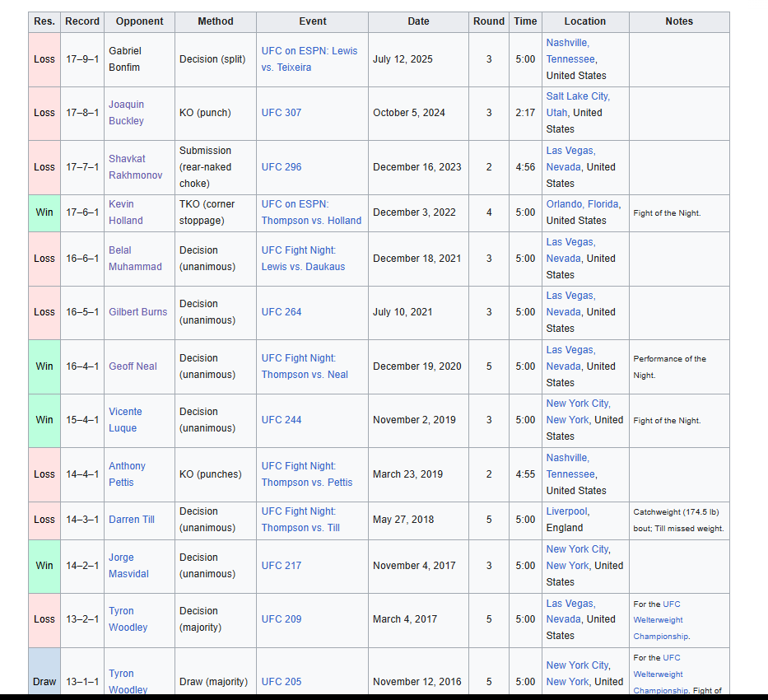Click the Location column header
Viewport: 768px width, 700px height.
585,21
